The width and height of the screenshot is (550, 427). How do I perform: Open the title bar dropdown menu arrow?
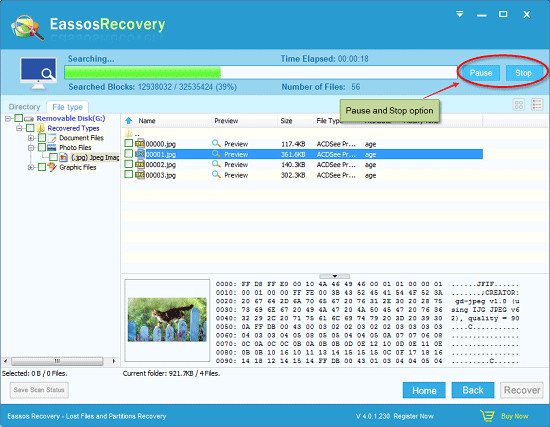[x=460, y=14]
